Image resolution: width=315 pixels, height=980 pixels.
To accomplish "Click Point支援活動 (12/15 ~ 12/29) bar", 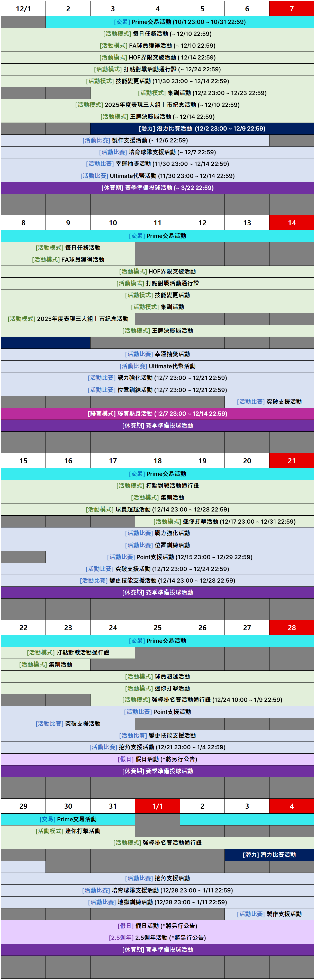I will point(180,557).
